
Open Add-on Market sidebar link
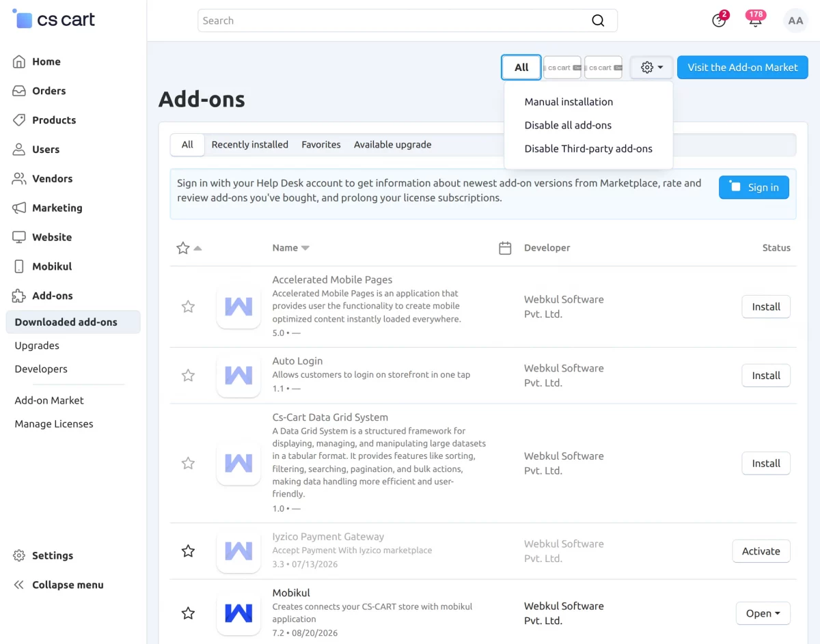(x=49, y=400)
